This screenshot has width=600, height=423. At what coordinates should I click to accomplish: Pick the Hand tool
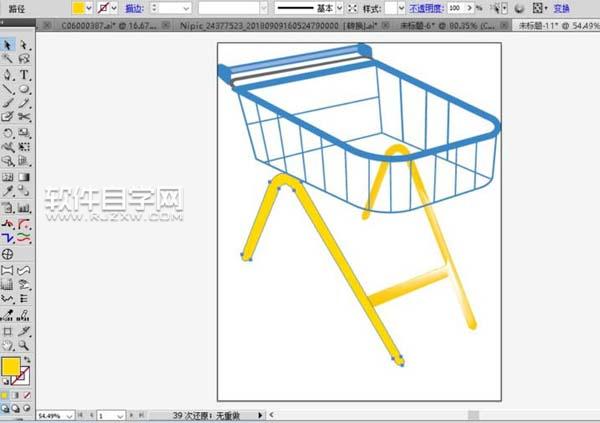coord(7,346)
